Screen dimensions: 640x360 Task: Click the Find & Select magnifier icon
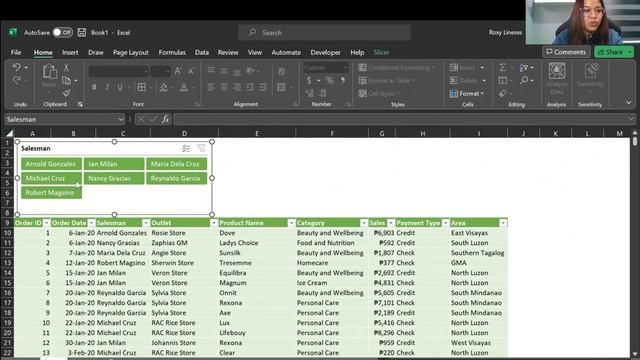[524, 80]
